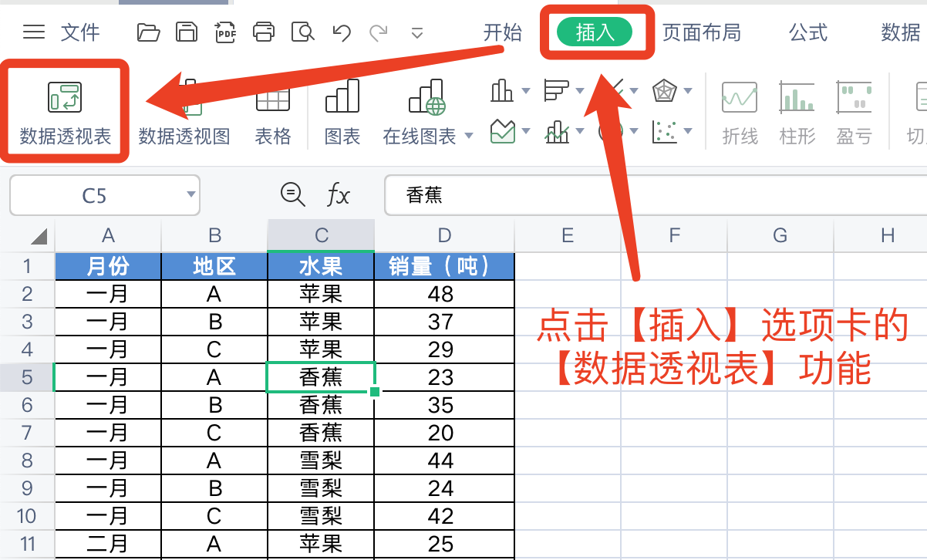Click the 水果 header cell

321,266
